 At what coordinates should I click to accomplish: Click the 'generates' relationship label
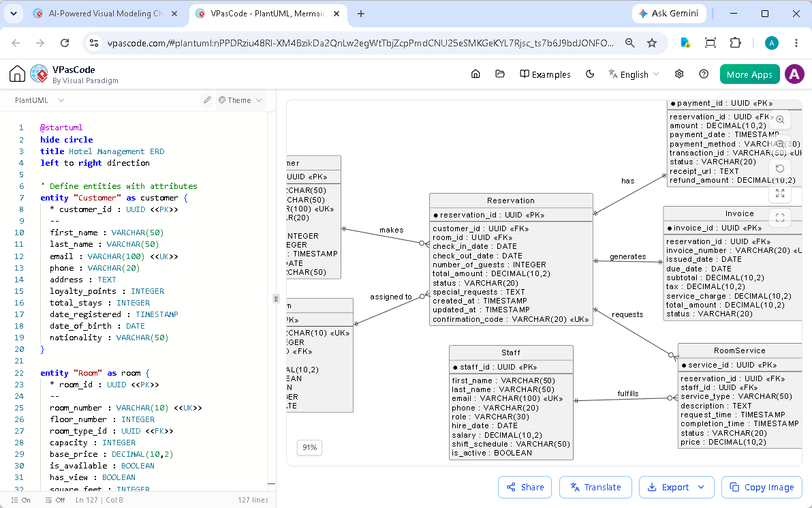pos(627,256)
